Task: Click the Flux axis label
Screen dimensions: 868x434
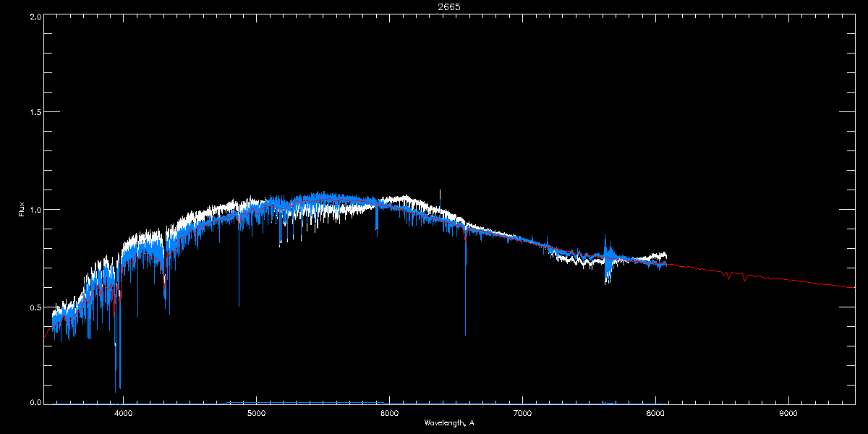Action: point(22,208)
